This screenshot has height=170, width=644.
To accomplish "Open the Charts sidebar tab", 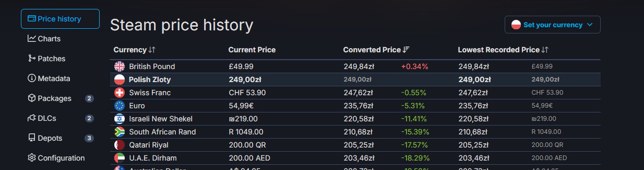I will 49,39.
